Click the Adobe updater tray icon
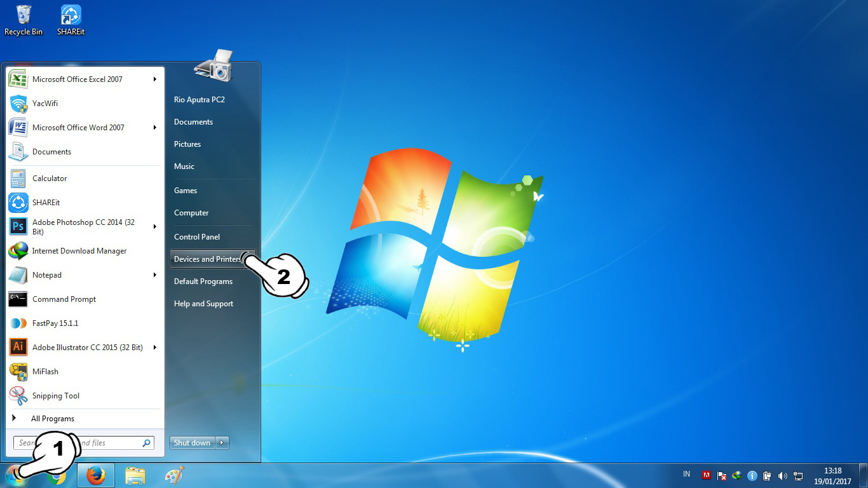 tap(706, 475)
